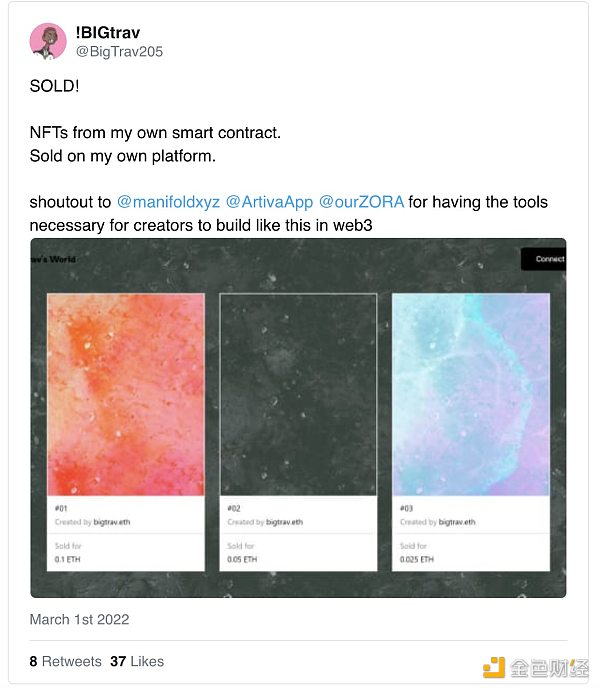Click the gold logo watermark icon
The width and height of the screenshot is (600, 689).
(x=494, y=668)
